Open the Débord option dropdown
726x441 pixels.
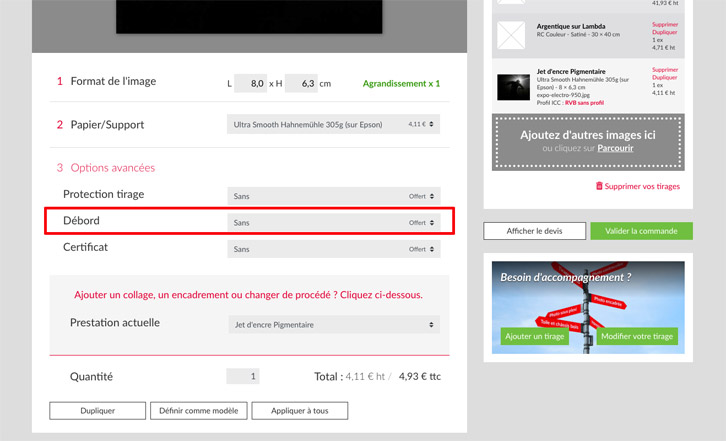coord(333,222)
